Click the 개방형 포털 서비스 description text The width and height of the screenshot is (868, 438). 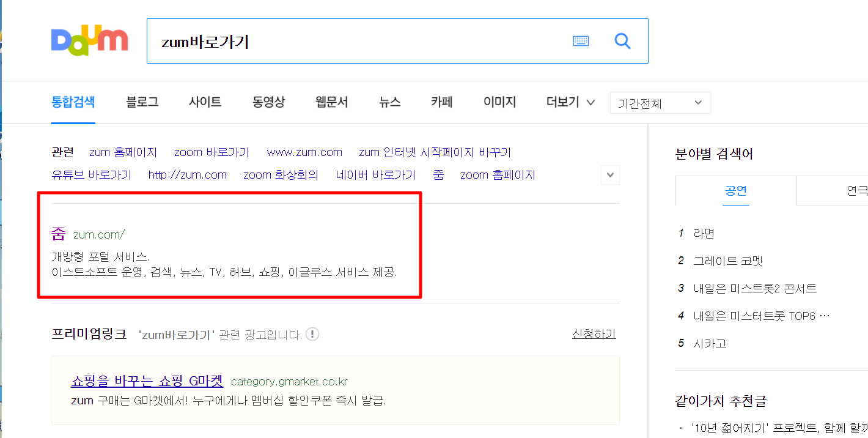pyautogui.click(x=101, y=256)
